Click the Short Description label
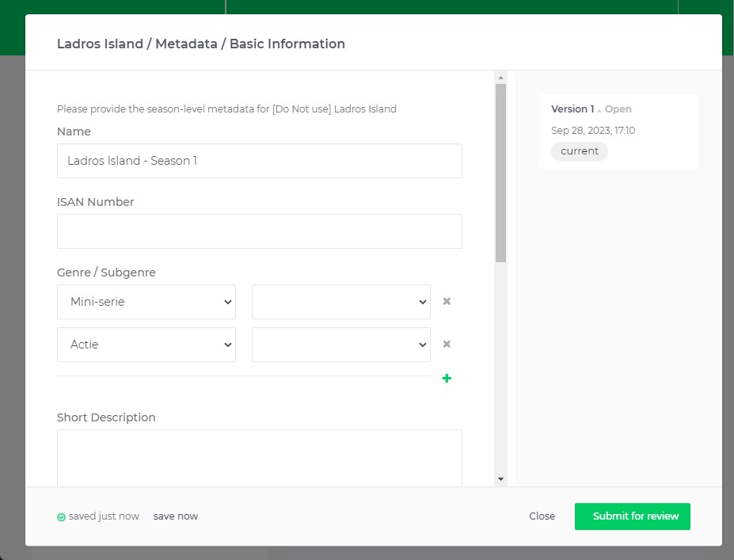This screenshot has height=560, width=734. (106, 417)
